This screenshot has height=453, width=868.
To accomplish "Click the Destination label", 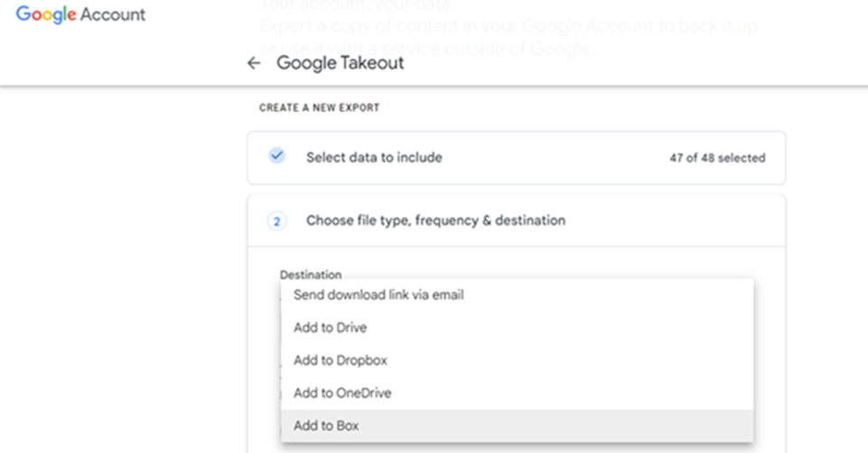I will (311, 275).
